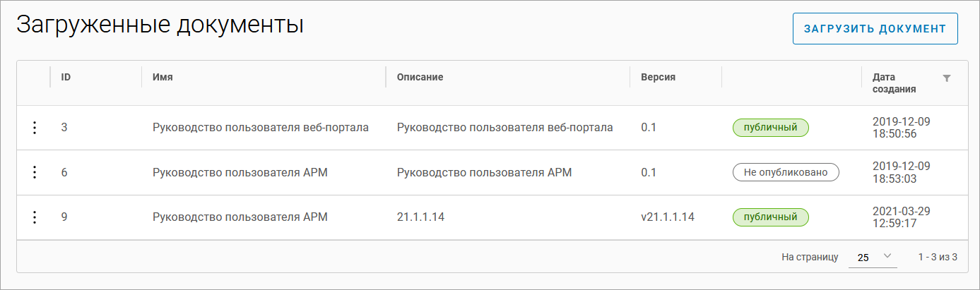The image size is (980, 290).
Task: Click the 21.1.1.14 description cell
Action: [x=420, y=217]
